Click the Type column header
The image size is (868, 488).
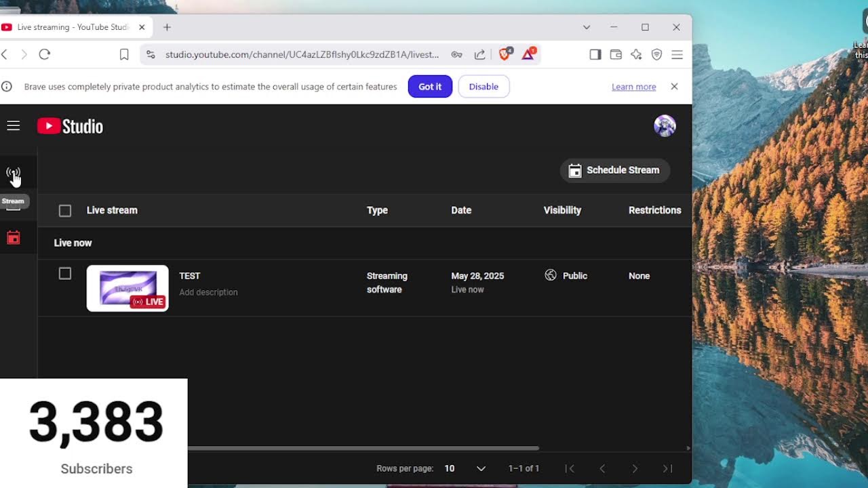[377, 210]
